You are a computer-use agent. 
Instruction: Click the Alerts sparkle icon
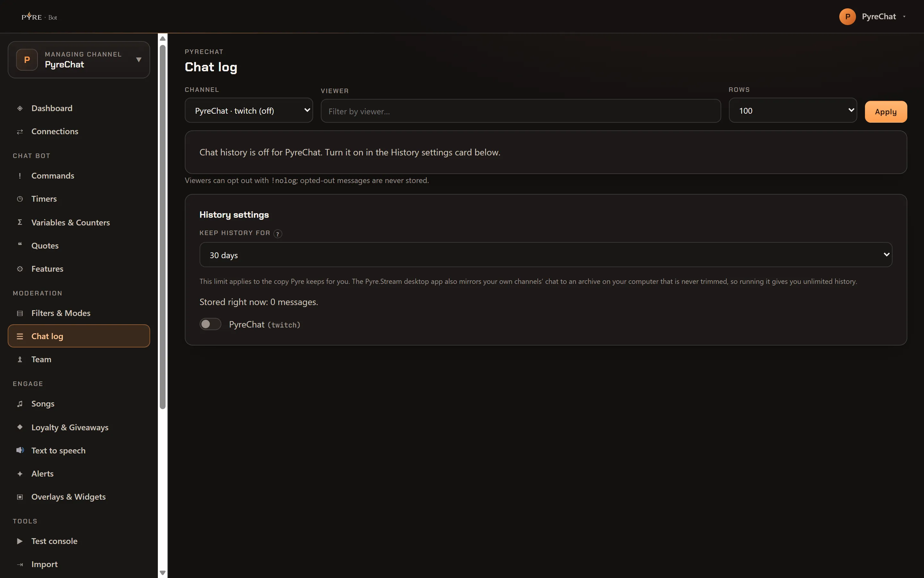[x=20, y=474]
